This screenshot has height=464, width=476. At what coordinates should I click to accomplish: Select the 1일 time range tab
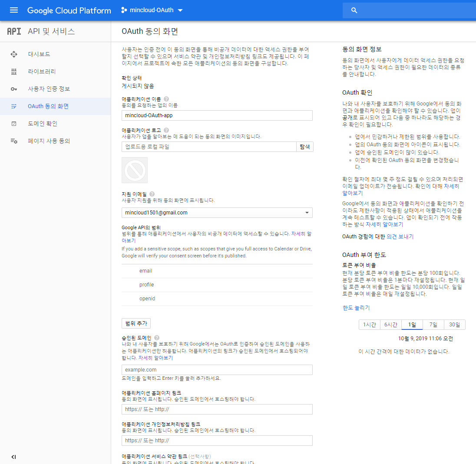pos(412,325)
